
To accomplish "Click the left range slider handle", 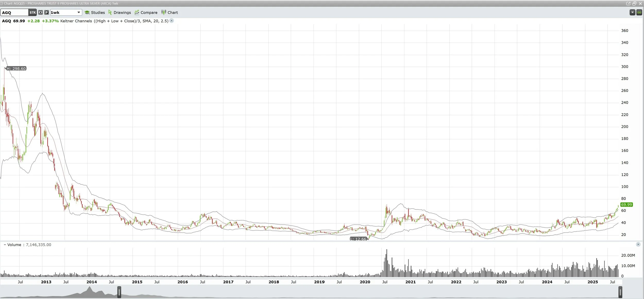I will pyautogui.click(x=119, y=292).
